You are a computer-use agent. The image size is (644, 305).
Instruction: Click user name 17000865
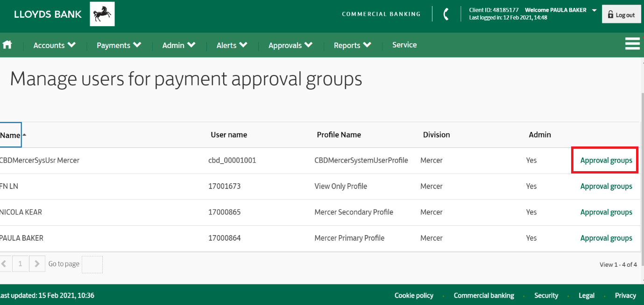(x=225, y=212)
